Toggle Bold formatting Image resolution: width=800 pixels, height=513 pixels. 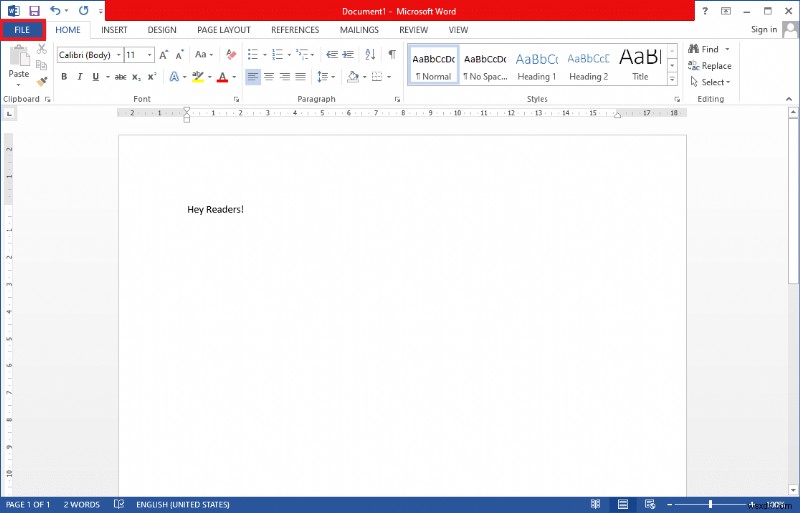point(64,77)
